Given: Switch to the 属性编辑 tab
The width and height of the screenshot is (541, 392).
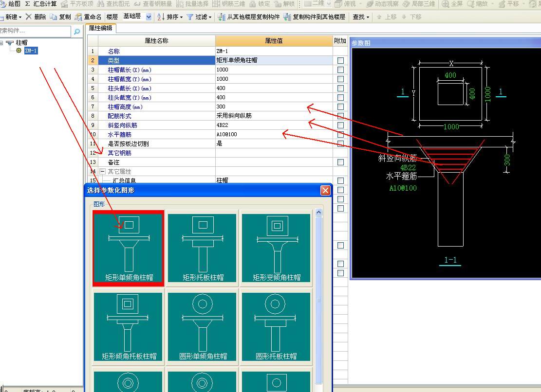Looking at the screenshot, I should click(100, 28).
